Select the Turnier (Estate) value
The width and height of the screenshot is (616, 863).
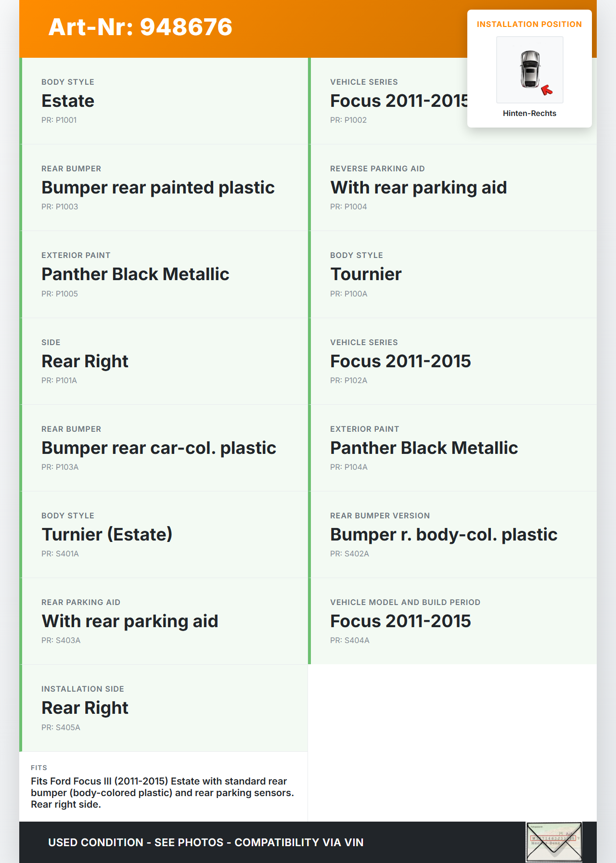[107, 535]
